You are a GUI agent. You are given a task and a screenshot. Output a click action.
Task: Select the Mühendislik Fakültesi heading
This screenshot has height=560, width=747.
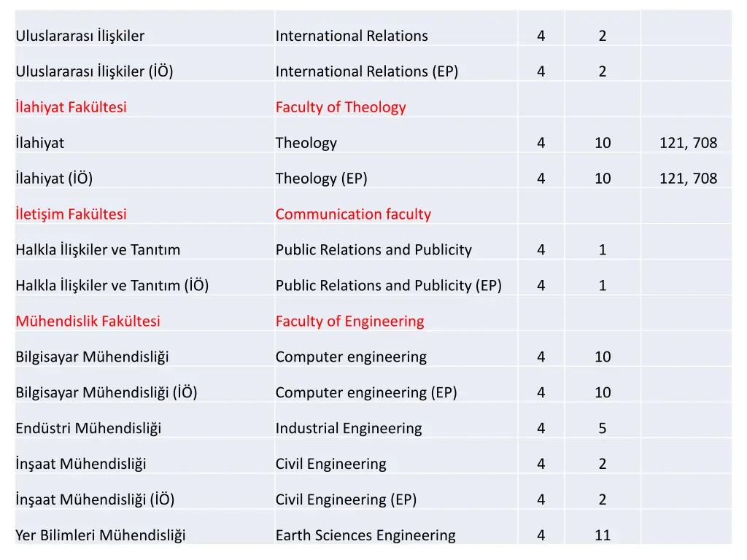pos(88,322)
